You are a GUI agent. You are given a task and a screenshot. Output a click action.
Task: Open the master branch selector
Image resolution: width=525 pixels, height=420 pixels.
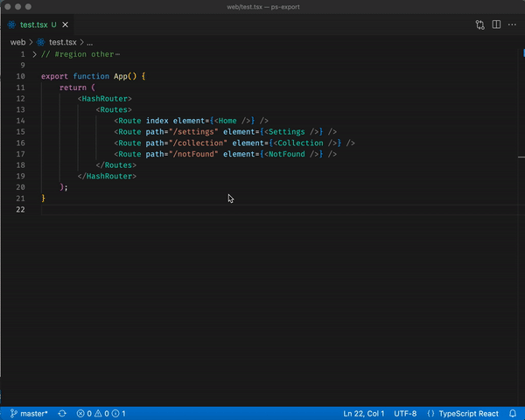point(29,414)
